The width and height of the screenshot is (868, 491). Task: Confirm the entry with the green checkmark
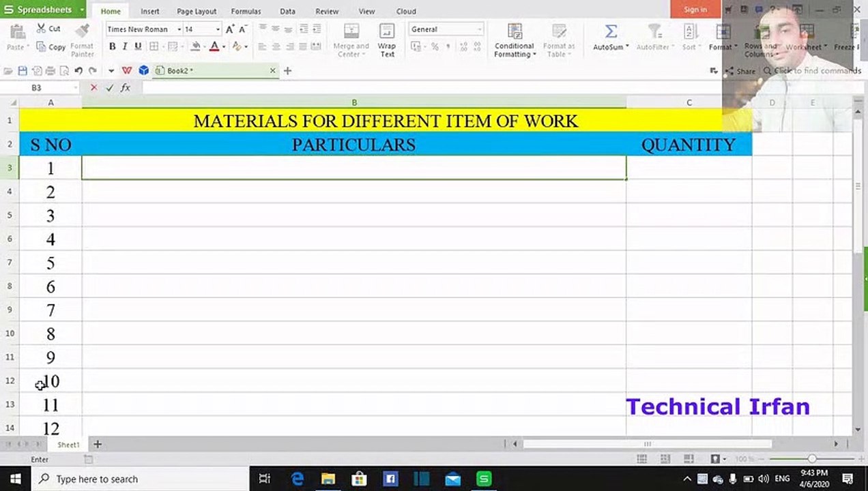[x=109, y=88]
